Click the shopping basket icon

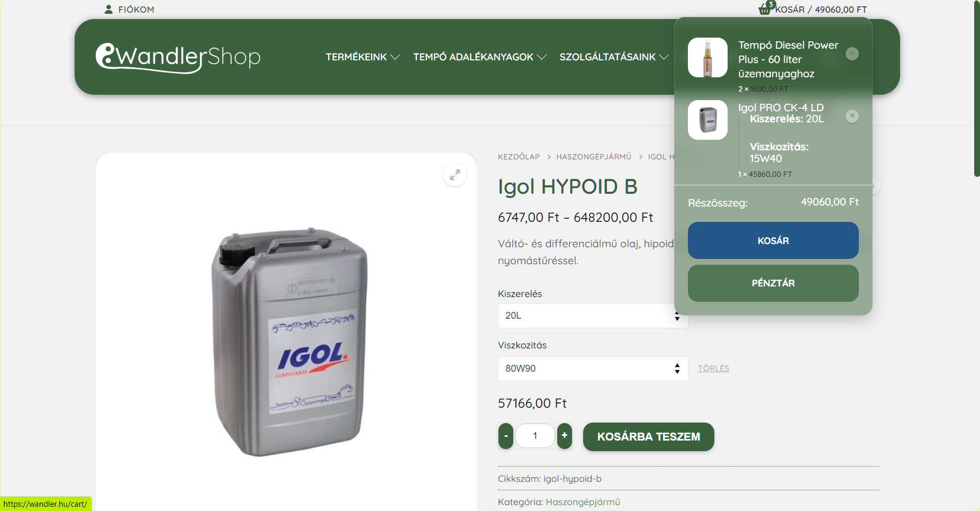pyautogui.click(x=765, y=9)
